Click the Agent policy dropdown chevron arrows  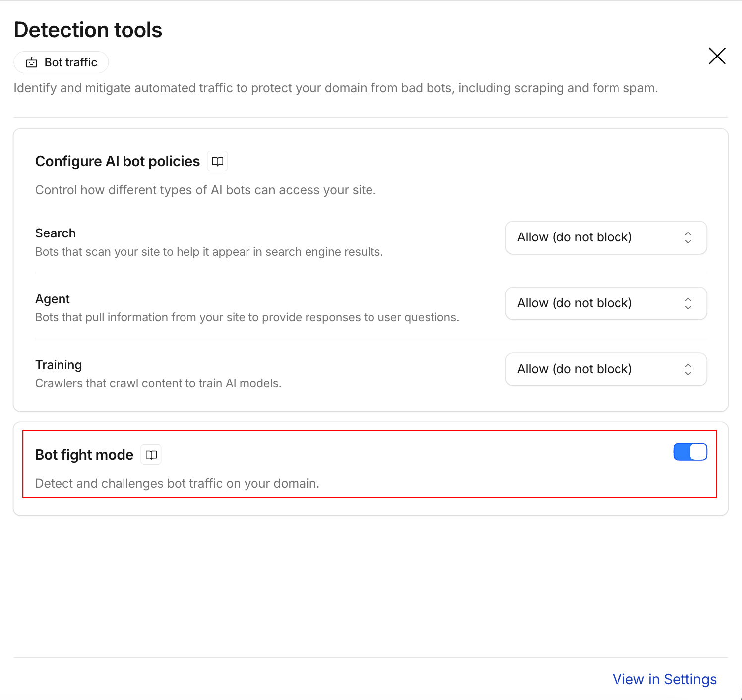pos(688,303)
